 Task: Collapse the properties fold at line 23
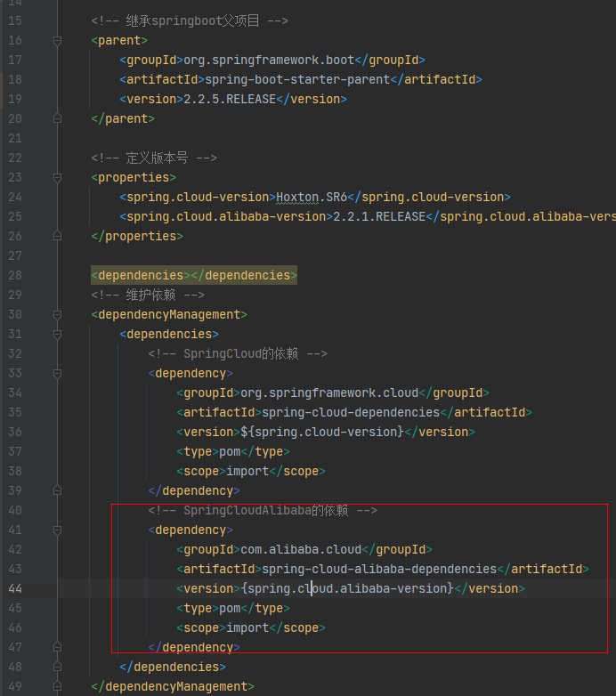pos(57,178)
